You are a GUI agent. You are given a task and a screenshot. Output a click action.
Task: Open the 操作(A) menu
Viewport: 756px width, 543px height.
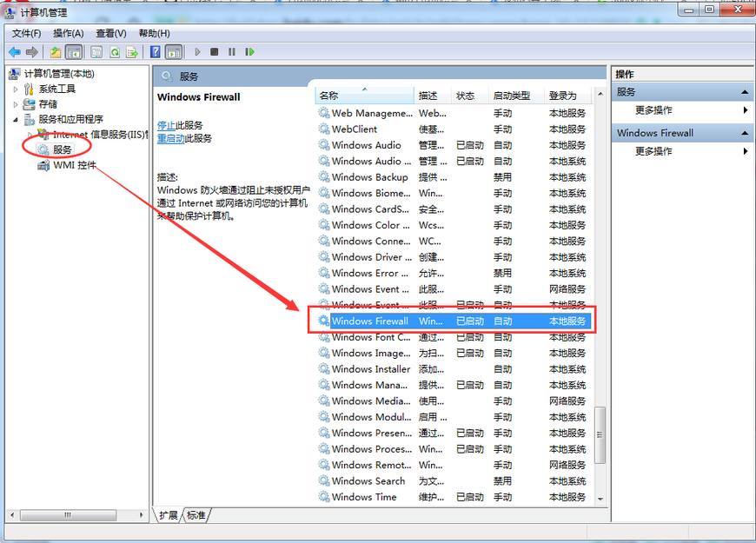69,33
